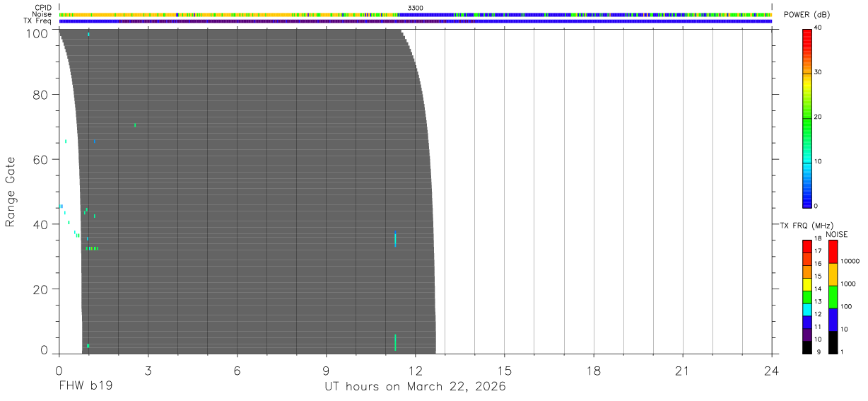The width and height of the screenshot is (868, 401).
Task: Click the UT hours on March 22, 2026 title
Action: click(416, 387)
